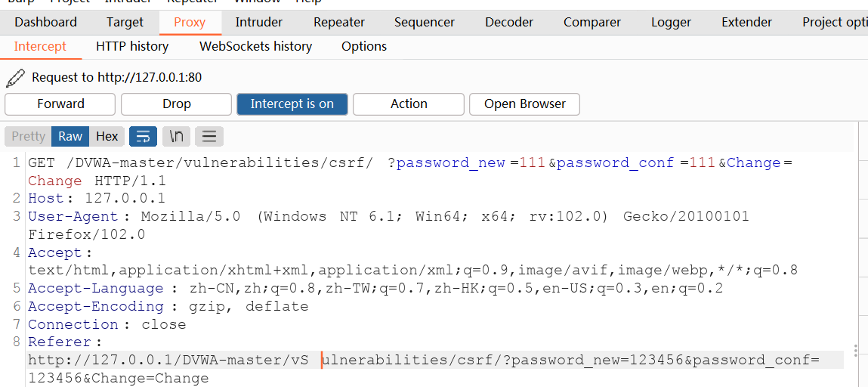The height and width of the screenshot is (387, 868).
Task: Click the Request to http://127.0.0.1:80 label
Action: 117,78
